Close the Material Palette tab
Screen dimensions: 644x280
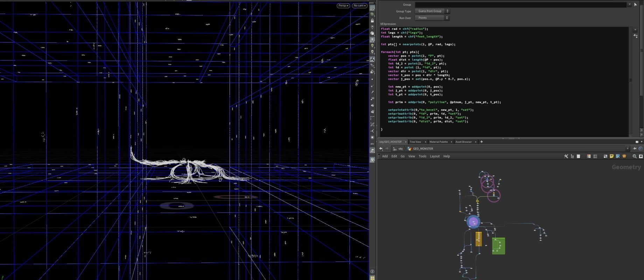pyautogui.click(x=451, y=142)
